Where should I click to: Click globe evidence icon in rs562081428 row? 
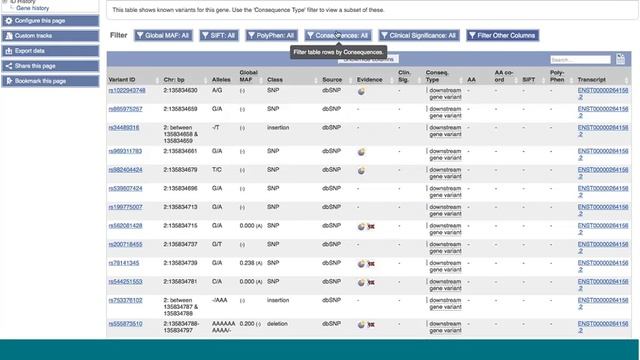(361, 227)
